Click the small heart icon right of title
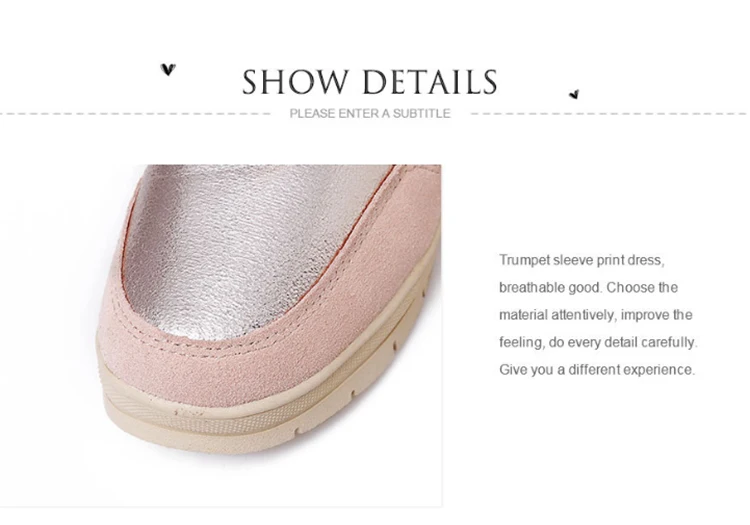This screenshot has width=750, height=525. pyautogui.click(x=574, y=94)
